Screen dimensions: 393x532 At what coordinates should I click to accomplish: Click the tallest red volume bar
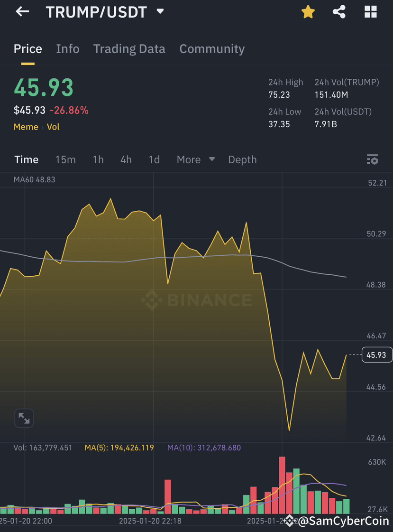[282, 485]
